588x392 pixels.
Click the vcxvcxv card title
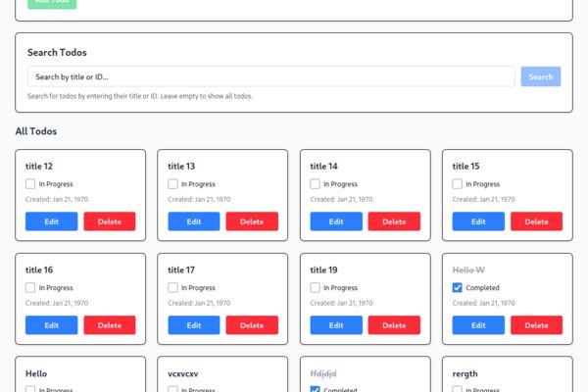pyautogui.click(x=183, y=373)
